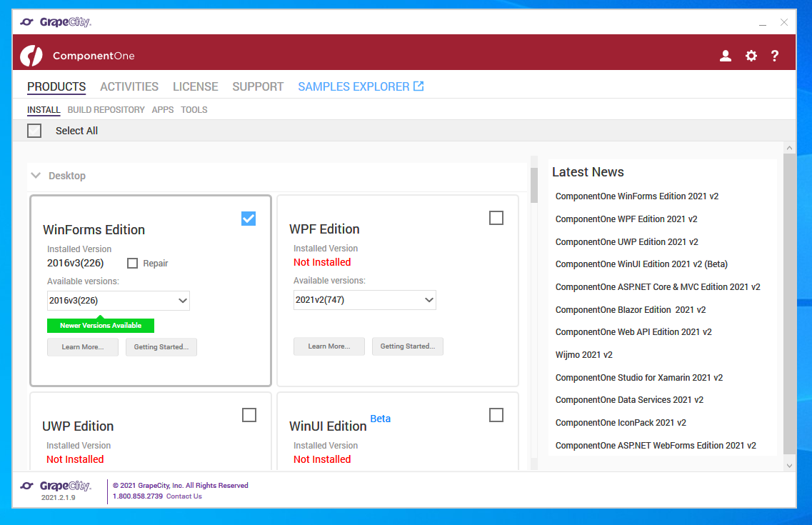Uncheck the WinForms Edition checkbox
This screenshot has height=525, width=812.
click(x=249, y=219)
